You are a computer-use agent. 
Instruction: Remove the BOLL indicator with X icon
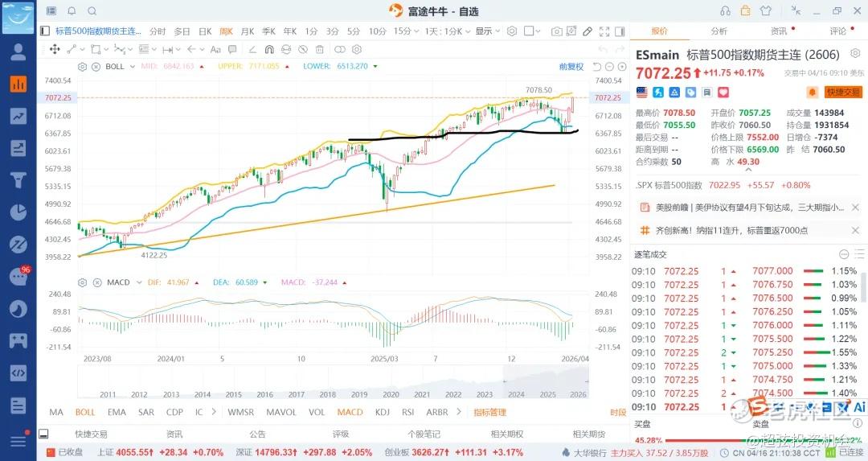click(x=96, y=67)
